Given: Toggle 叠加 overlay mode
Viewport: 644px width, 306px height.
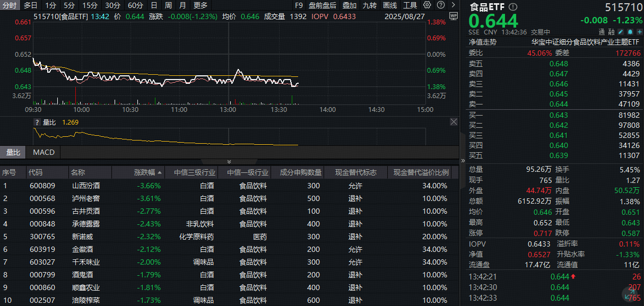Looking at the screenshot, I should [349, 5].
